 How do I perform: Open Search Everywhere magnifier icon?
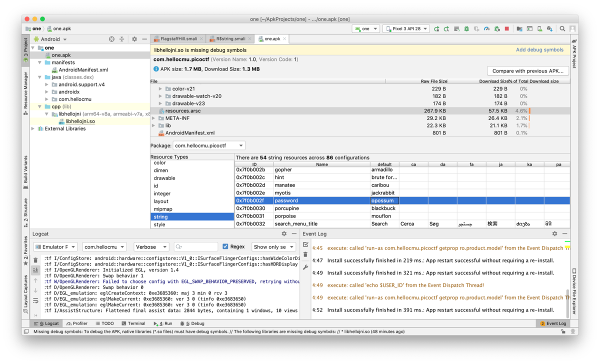click(562, 29)
